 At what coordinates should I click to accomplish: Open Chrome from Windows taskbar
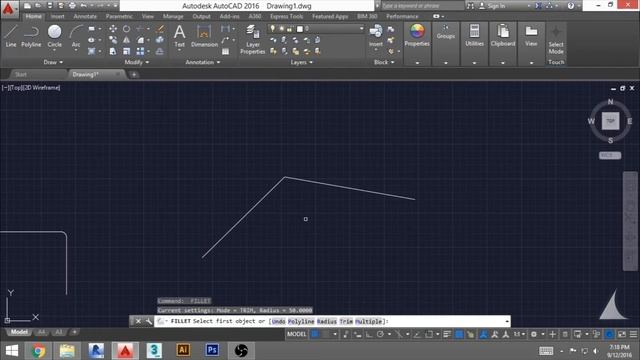(x=38, y=350)
